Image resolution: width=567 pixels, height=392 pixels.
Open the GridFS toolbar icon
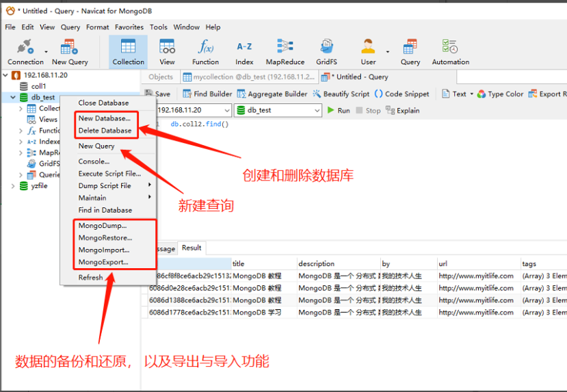(326, 52)
